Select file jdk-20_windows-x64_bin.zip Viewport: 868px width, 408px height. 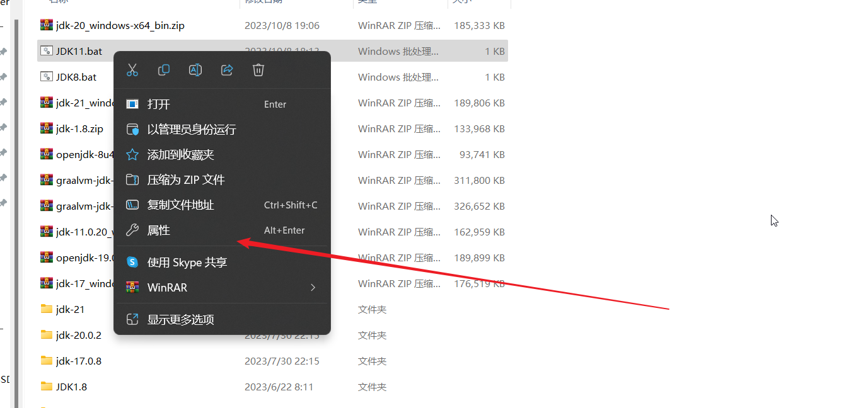[x=120, y=26]
